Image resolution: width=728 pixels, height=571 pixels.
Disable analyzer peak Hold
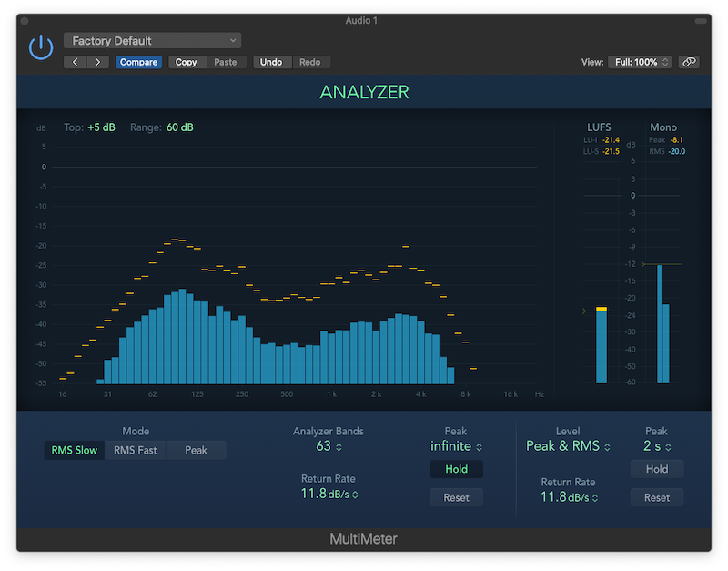click(x=457, y=469)
